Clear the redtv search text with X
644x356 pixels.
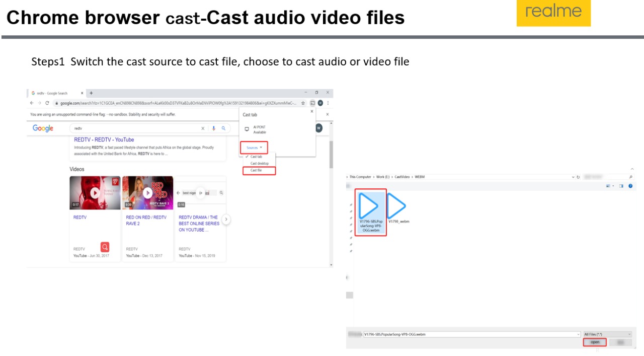(203, 128)
